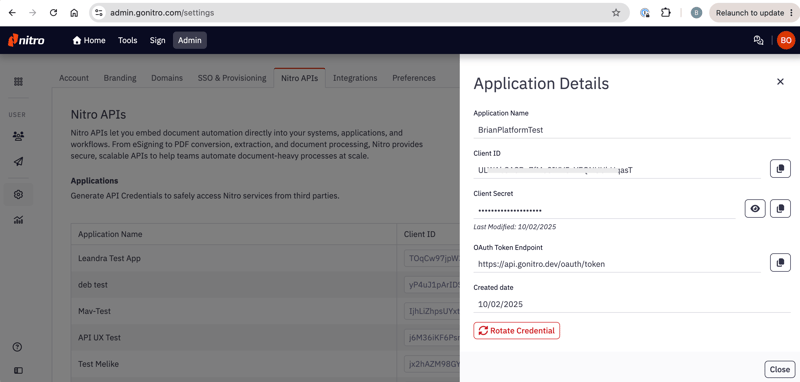Bookmark this page with the star icon
The height and width of the screenshot is (382, 800).
point(616,13)
